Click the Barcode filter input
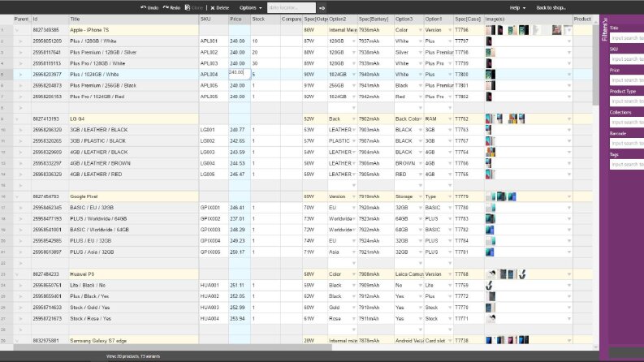 (x=627, y=143)
